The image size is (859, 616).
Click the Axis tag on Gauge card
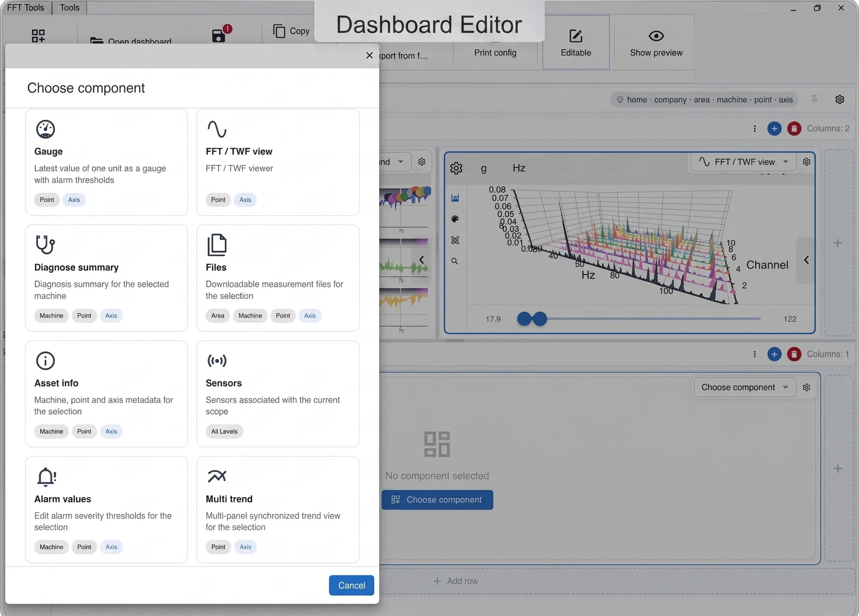click(74, 200)
